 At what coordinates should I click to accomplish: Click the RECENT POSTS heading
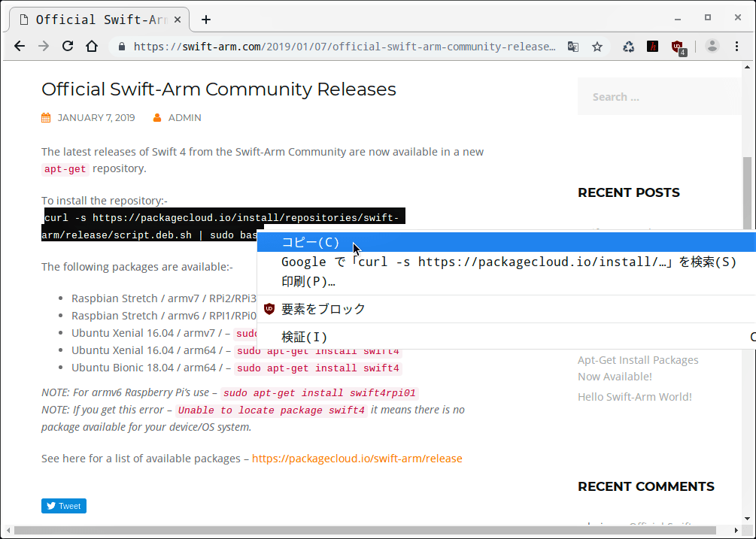(x=629, y=192)
